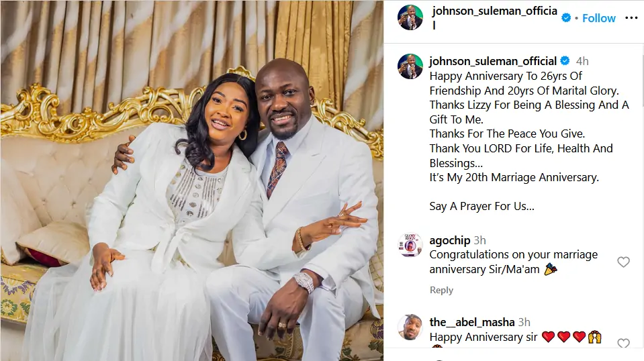Screen dimensions: 644x361
Task: Click the caption text 'Say A Prayer For Us...'
Action: [x=481, y=207]
